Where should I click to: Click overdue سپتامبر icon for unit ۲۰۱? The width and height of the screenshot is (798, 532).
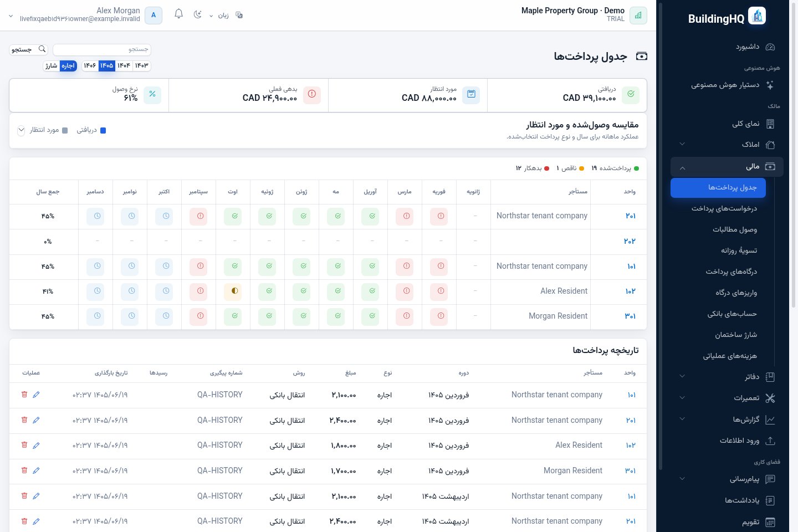(x=198, y=216)
